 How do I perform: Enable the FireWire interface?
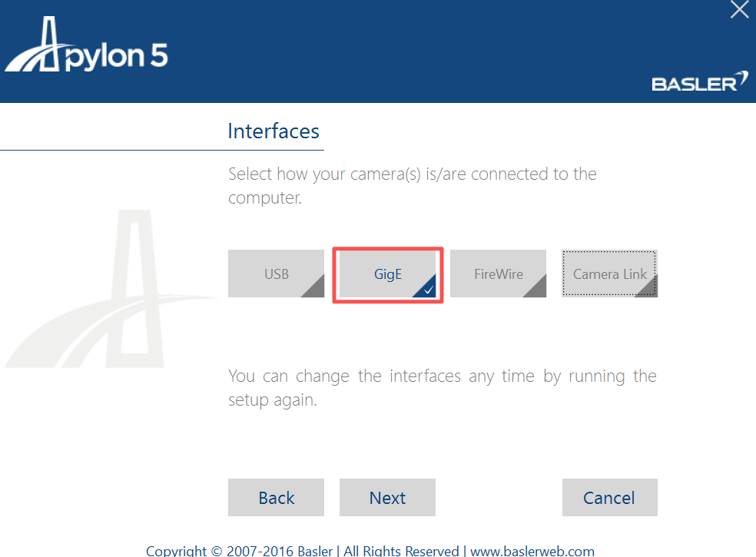tap(498, 274)
